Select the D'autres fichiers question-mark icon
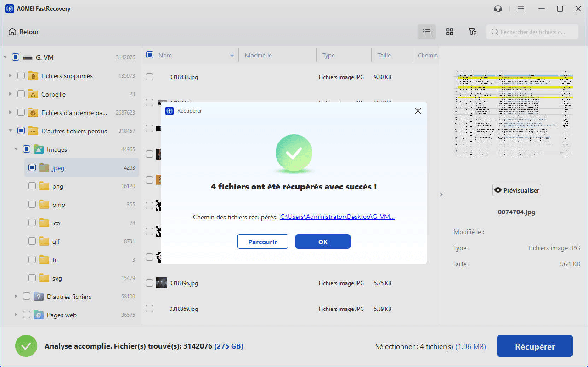This screenshot has width=588, height=367. point(38,297)
